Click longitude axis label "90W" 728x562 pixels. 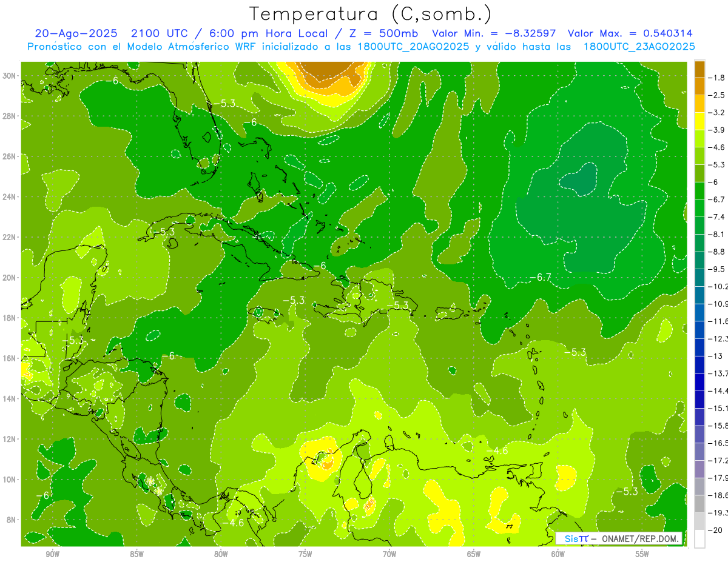click(52, 554)
